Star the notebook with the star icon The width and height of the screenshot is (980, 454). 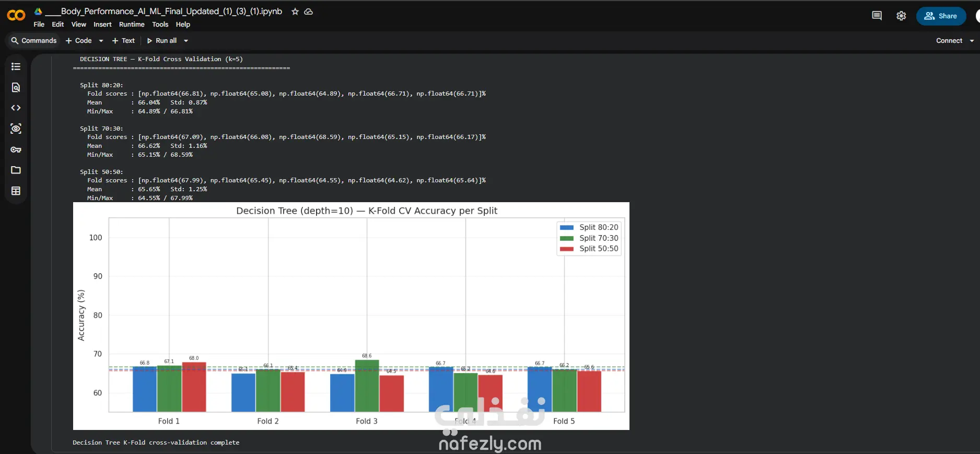tap(295, 11)
